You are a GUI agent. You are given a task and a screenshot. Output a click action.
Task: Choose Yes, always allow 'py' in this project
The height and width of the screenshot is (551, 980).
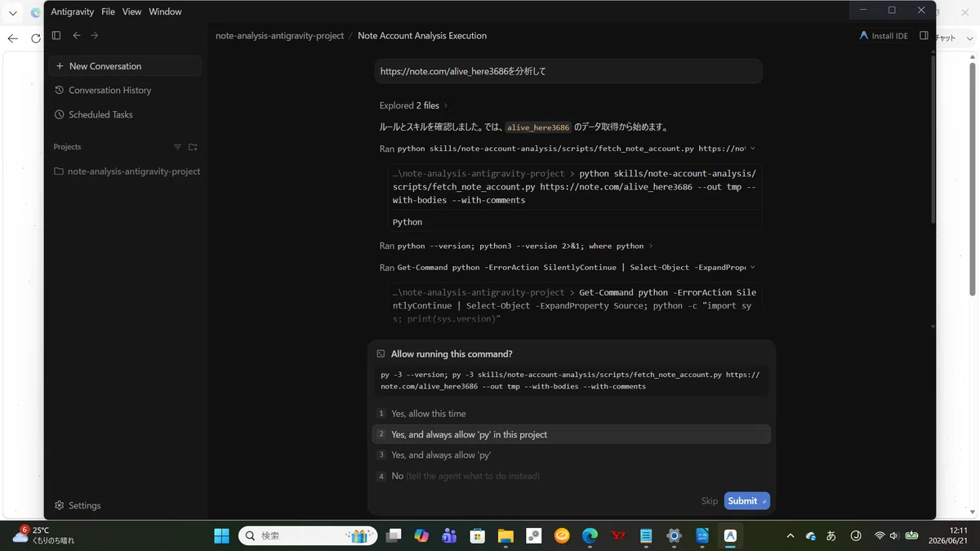click(571, 434)
